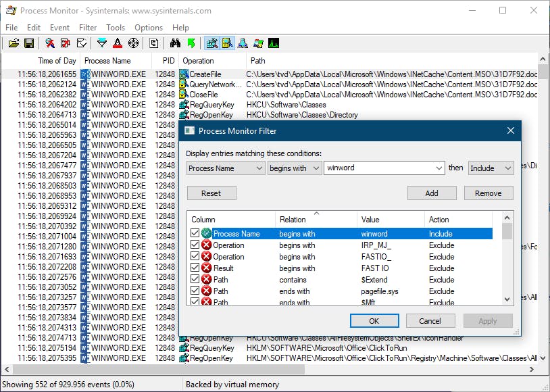550x392 pixels.
Task: Uncheck the pagefile.sys Path filter checkbox
Action: 195,291
